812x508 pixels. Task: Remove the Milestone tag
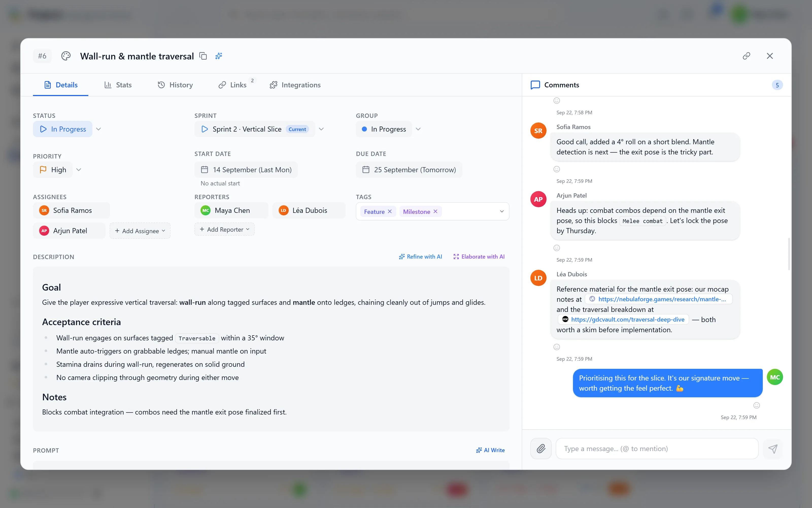tap(435, 211)
